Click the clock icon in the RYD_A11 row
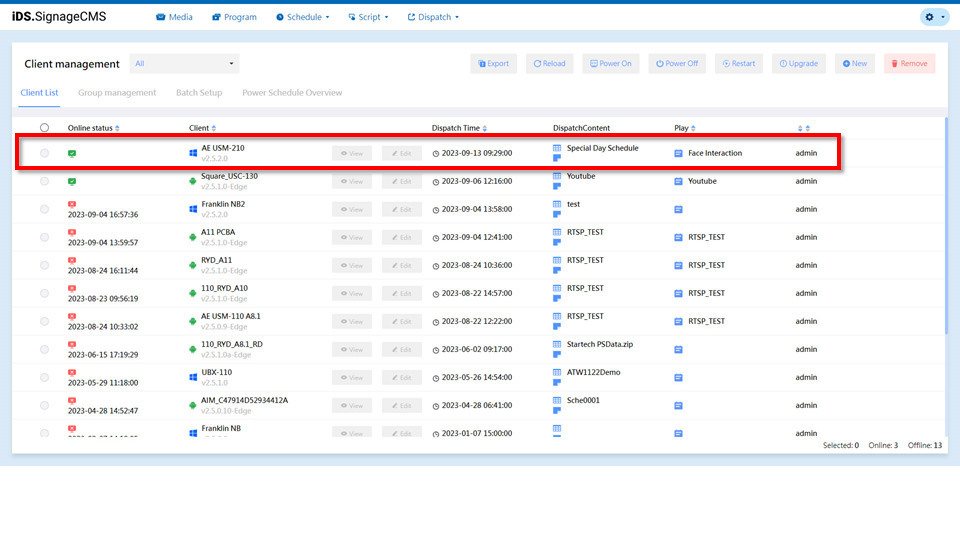 pyautogui.click(x=436, y=265)
